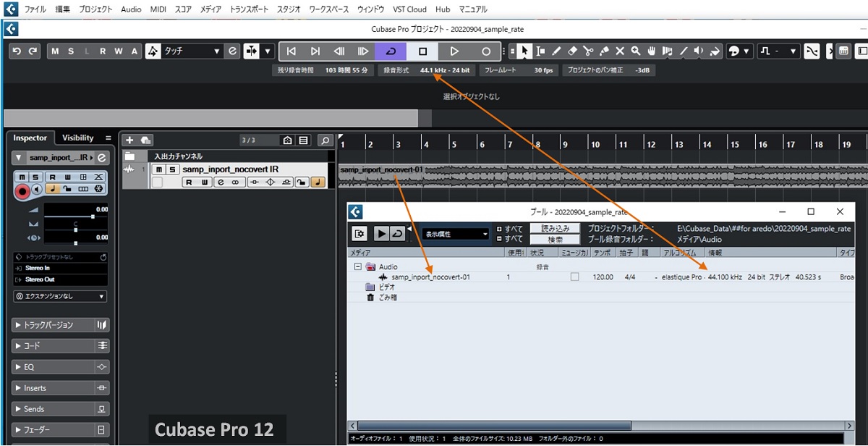Select the Line tool in the toolbar
The image size is (868, 446).
point(684,51)
